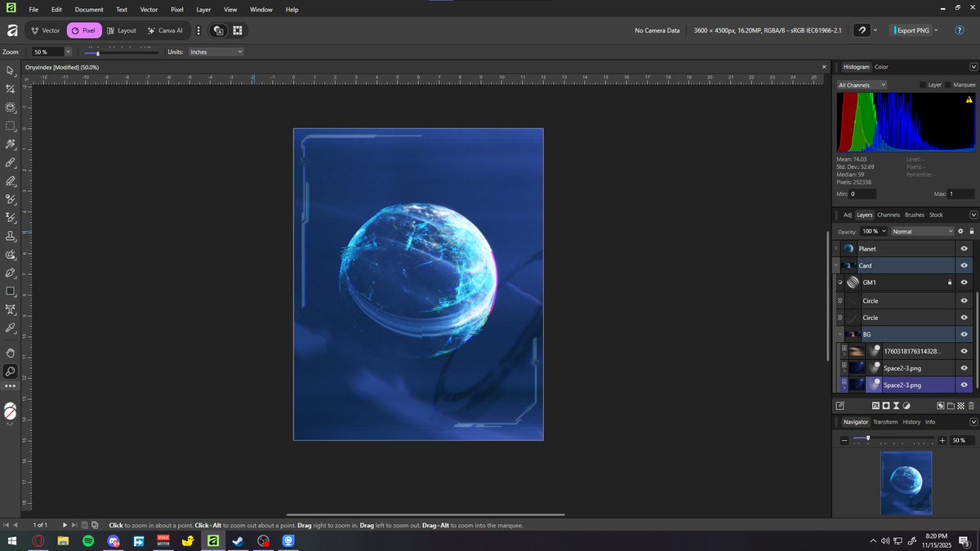Viewport: 980px width, 551px height.
Task: Switch to the Channels tab
Action: (888, 215)
